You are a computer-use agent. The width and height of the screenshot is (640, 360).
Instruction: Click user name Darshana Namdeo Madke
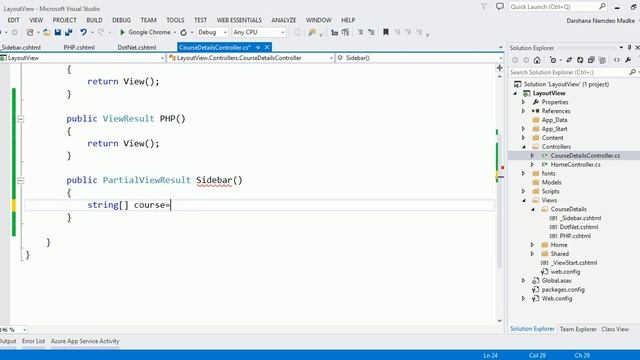600,20
